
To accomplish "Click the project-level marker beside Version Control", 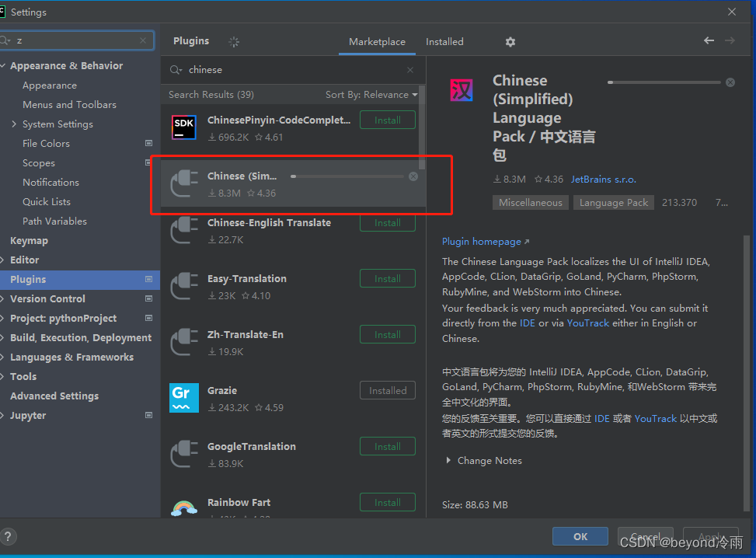I will 148,298.
